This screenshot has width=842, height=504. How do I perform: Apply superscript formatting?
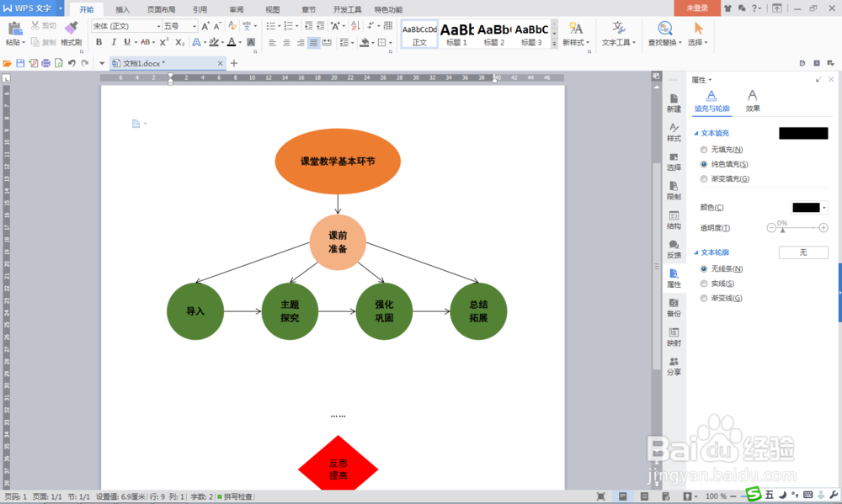coord(164,42)
